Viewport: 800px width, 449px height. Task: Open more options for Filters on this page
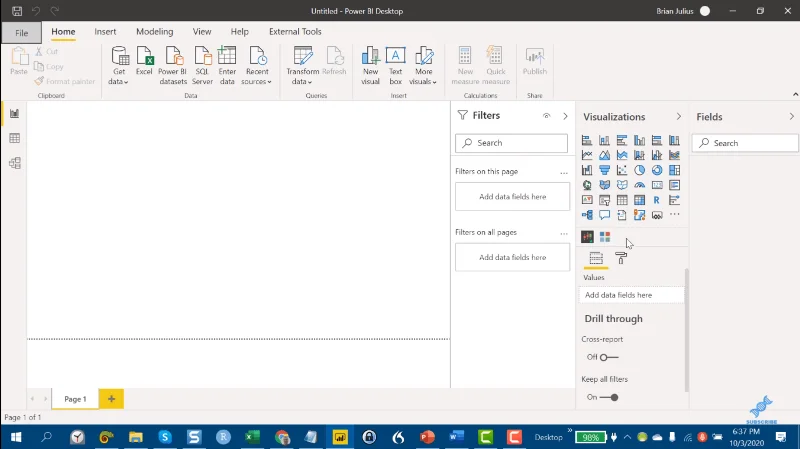[x=564, y=172]
